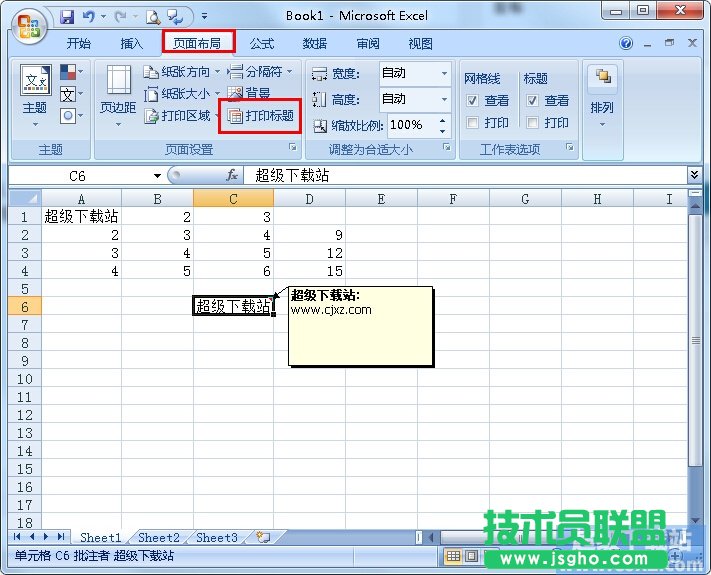Switch to Page Layout view in status bar
Viewport: 711px width, 575px height.
472,556
